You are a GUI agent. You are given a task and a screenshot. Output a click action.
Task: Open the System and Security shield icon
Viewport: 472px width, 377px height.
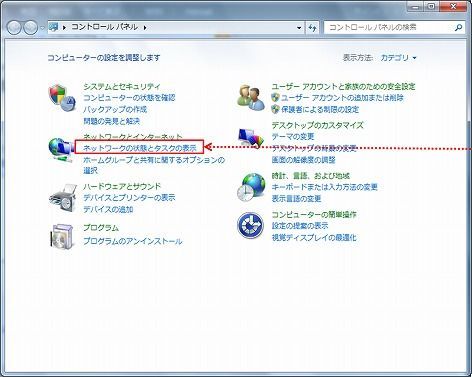click(x=62, y=98)
